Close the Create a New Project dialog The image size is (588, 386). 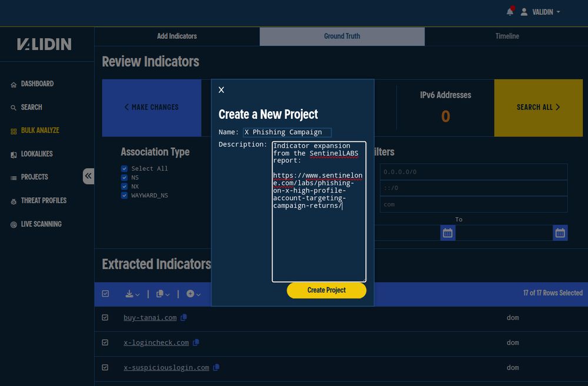221,89
